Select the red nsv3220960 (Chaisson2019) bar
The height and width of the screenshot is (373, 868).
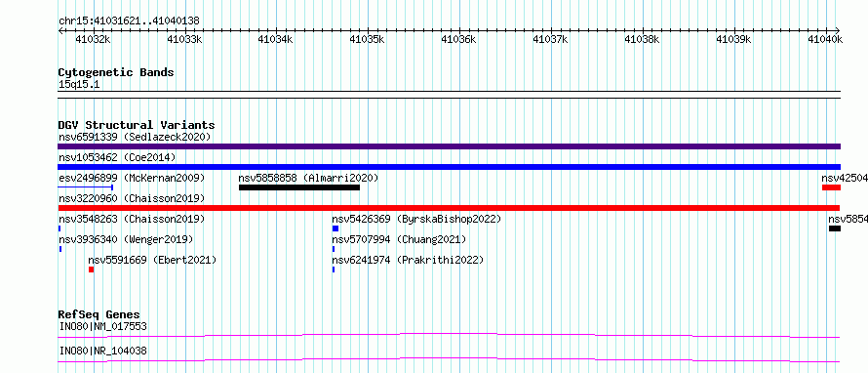(x=449, y=208)
